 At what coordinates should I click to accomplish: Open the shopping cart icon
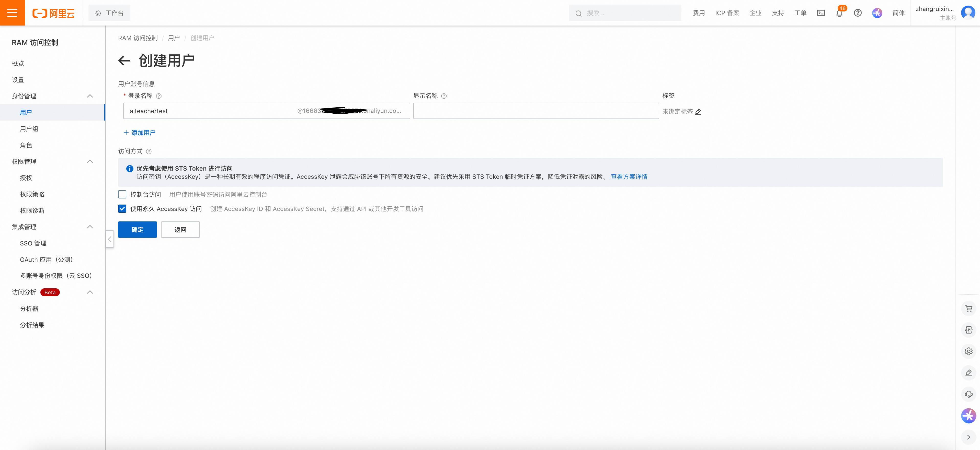(x=968, y=309)
